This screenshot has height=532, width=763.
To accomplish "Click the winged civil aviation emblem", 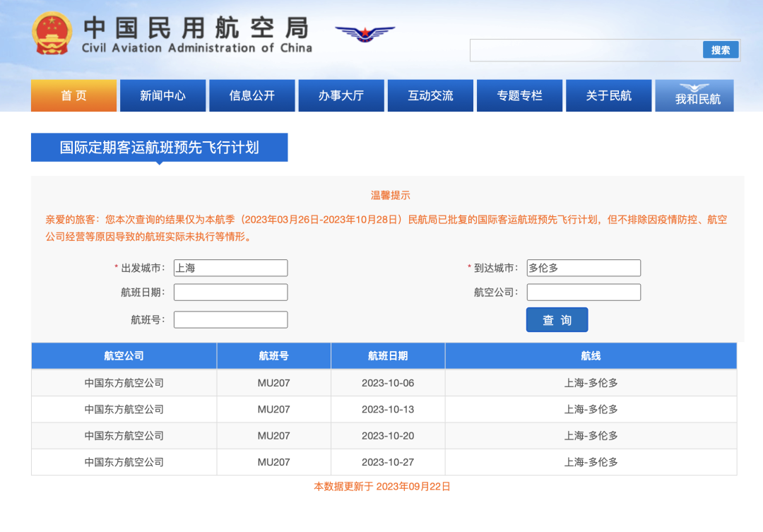I will tap(365, 32).
